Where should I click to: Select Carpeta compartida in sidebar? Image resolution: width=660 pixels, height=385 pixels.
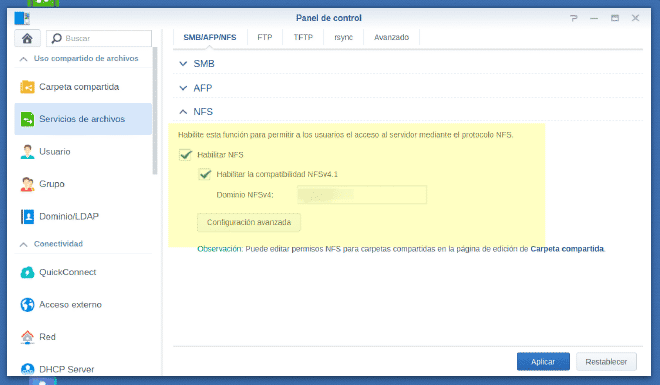83,87
